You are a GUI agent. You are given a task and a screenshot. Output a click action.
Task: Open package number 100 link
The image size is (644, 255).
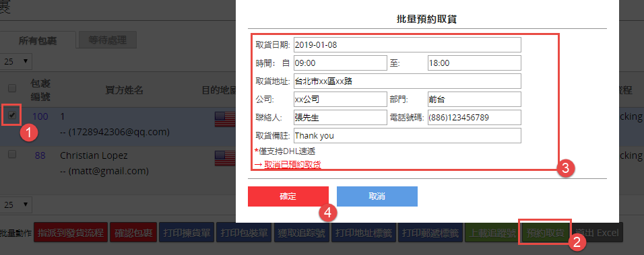point(40,116)
